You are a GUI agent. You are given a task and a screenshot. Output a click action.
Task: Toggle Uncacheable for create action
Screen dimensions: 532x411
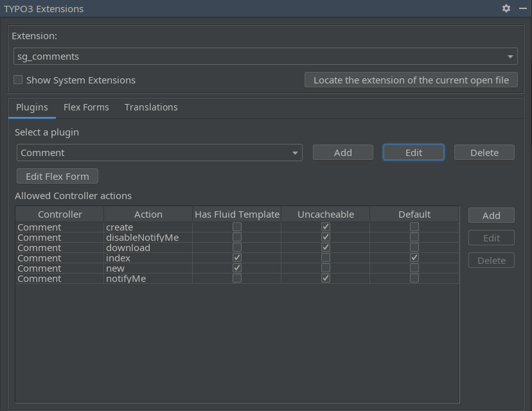(326, 227)
